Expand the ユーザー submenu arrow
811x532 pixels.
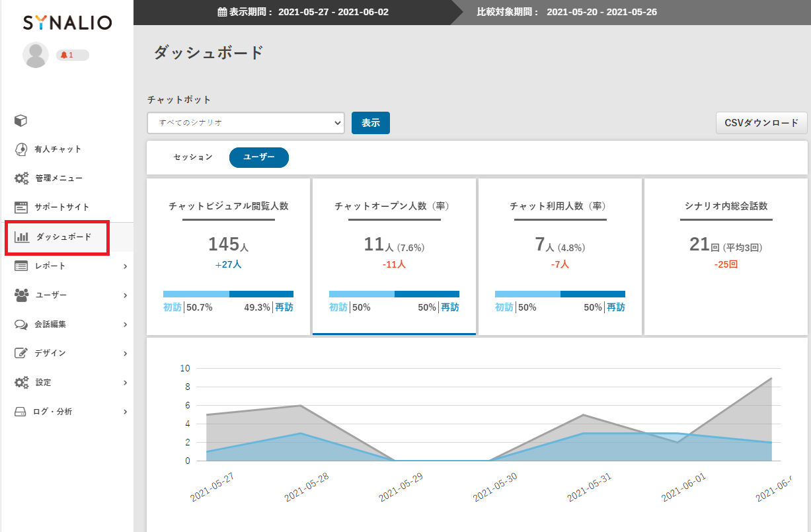click(125, 295)
